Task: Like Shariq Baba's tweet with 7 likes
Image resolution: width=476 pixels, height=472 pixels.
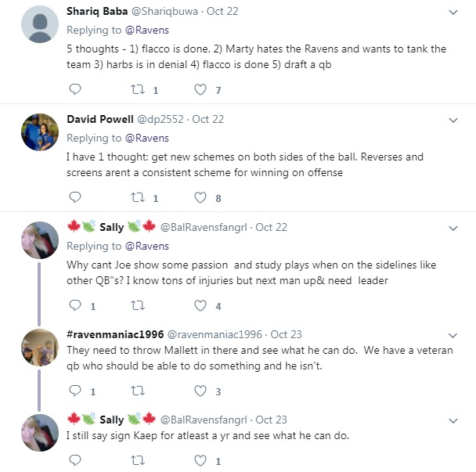Action: (200, 90)
